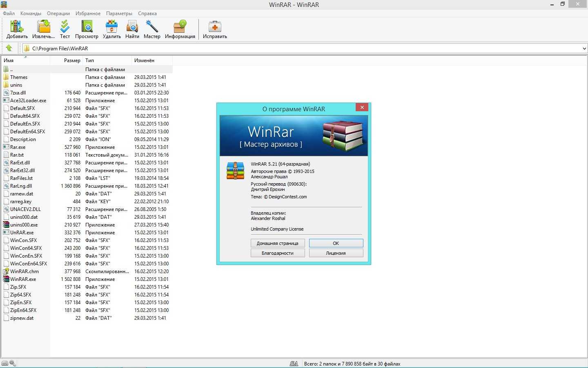588x368 pixels.
Task: Click the SA indicator in status bar
Action: coord(294,364)
